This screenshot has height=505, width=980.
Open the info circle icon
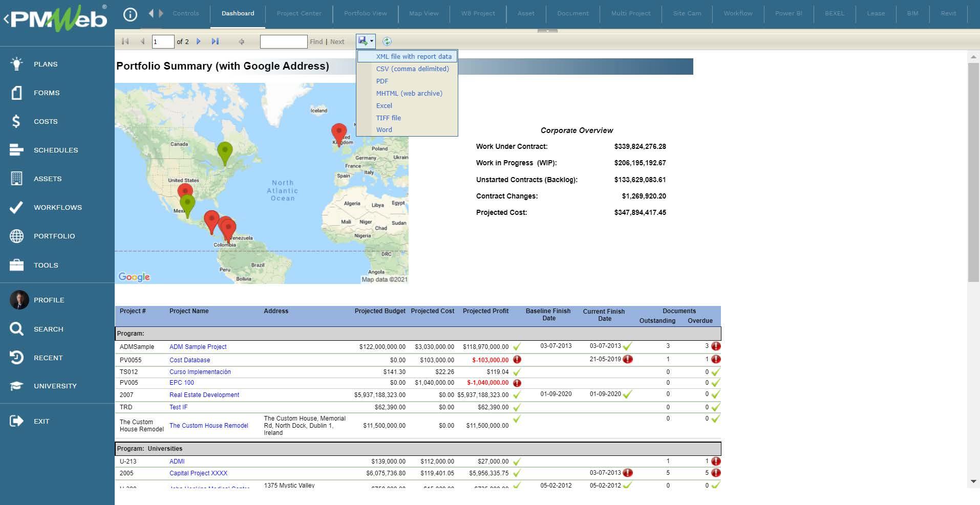pos(130,15)
